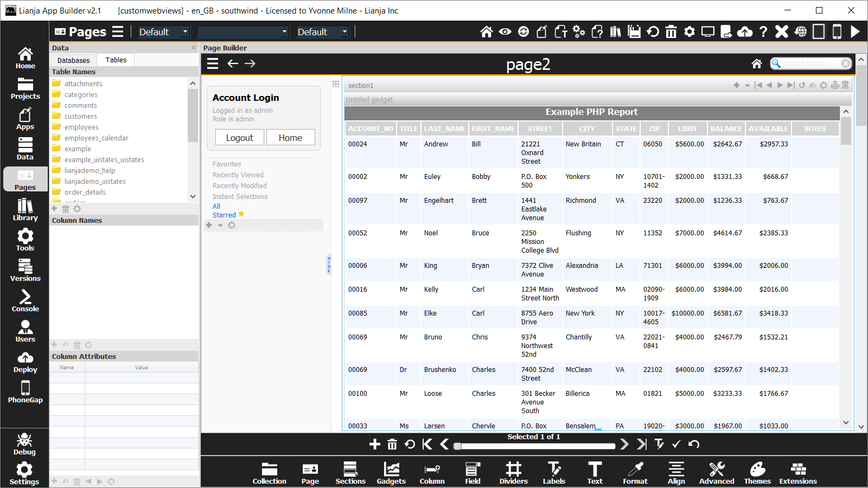Open the Console workspace in sidebar
This screenshot has width=868, height=488.
25,300
